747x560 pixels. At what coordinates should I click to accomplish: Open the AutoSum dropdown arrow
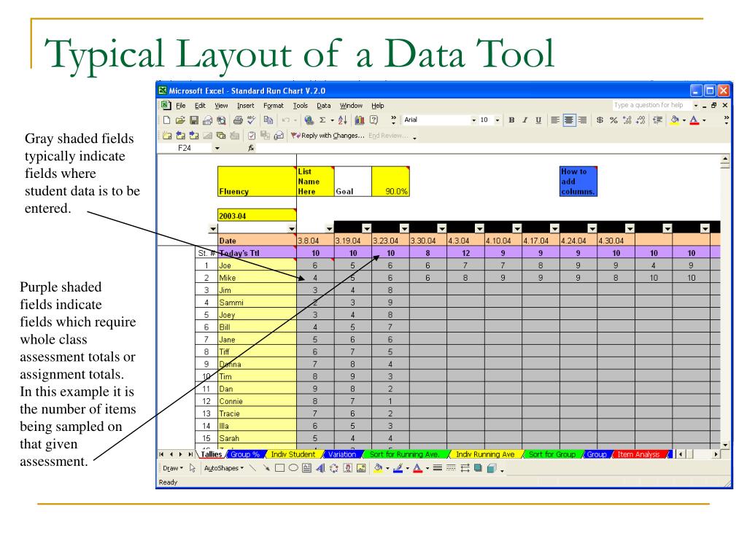click(333, 120)
